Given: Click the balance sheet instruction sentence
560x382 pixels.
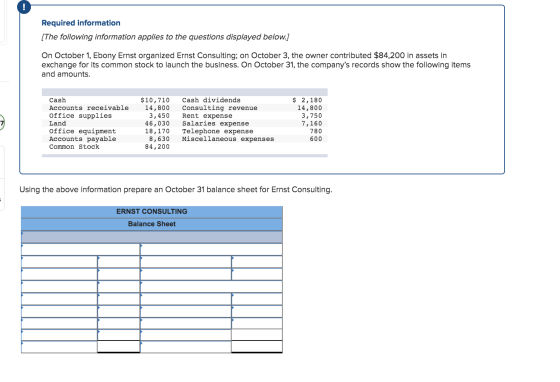Looking at the screenshot, I should (176, 190).
